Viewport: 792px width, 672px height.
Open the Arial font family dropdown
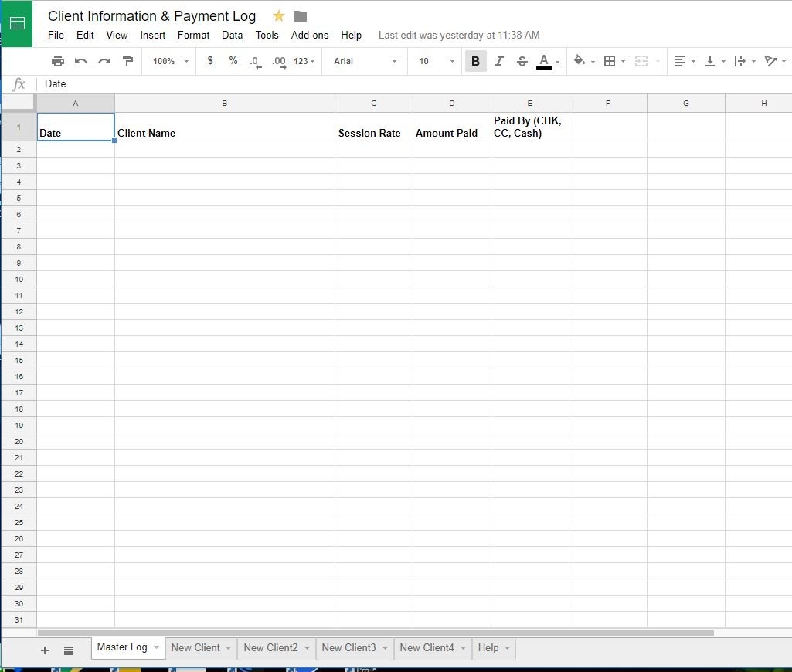[365, 61]
